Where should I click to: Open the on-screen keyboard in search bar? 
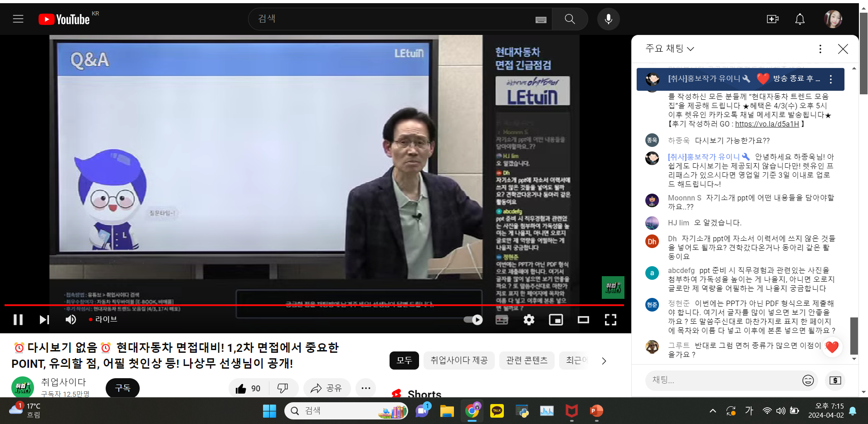point(541,19)
